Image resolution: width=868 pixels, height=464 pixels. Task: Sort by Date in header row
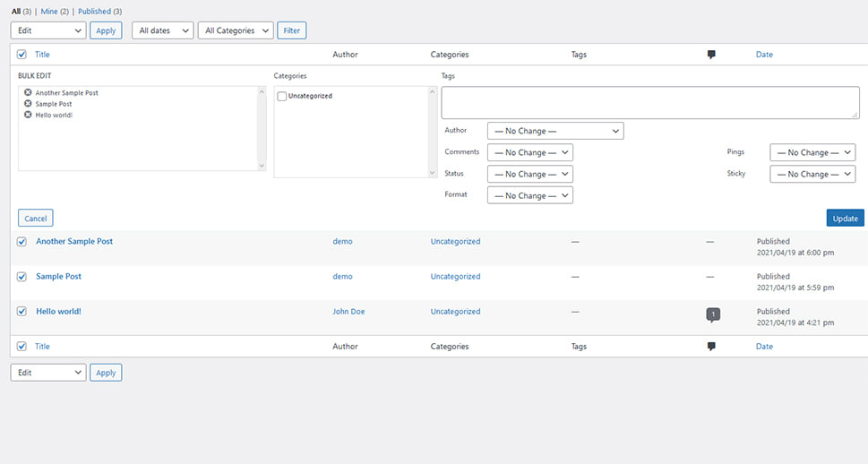[764, 55]
